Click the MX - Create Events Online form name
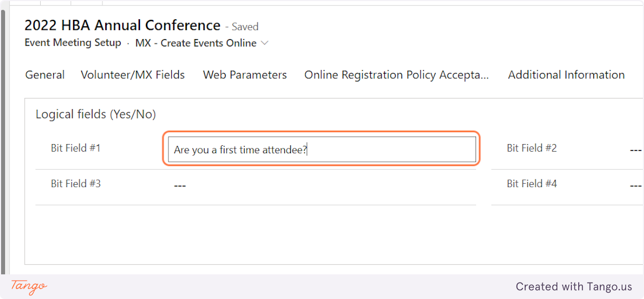Viewport: 644px width, 299px height. [196, 43]
